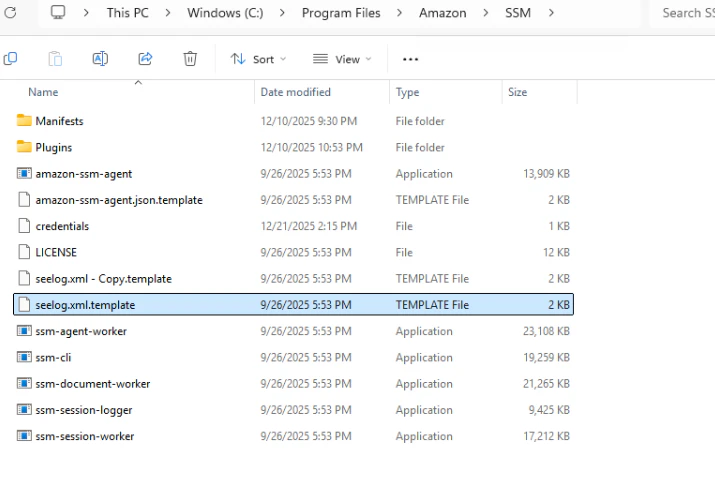Expand chevron after root PC icon
The height and width of the screenshot is (480, 715).
[x=86, y=13]
